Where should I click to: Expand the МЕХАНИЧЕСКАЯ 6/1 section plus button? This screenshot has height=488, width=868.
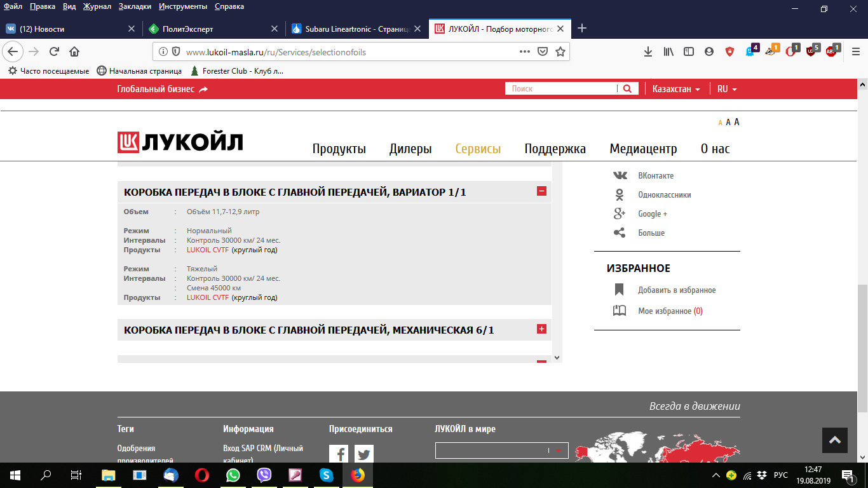click(541, 329)
